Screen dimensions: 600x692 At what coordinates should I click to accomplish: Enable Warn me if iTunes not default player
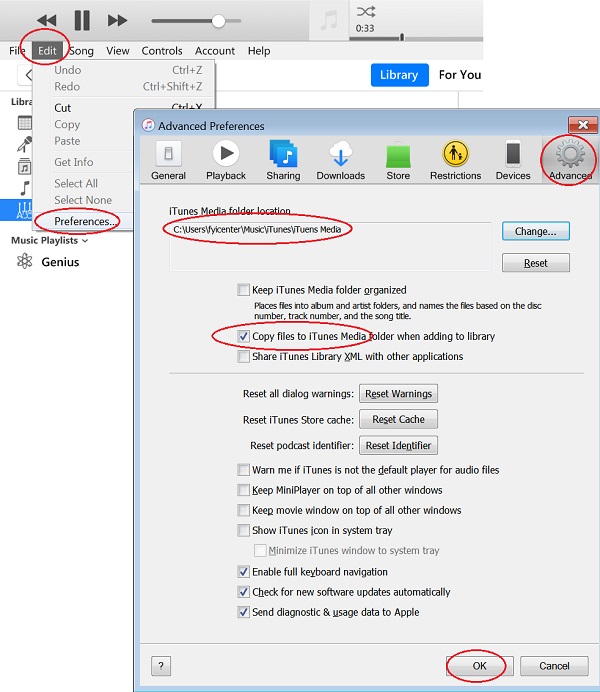pos(243,470)
